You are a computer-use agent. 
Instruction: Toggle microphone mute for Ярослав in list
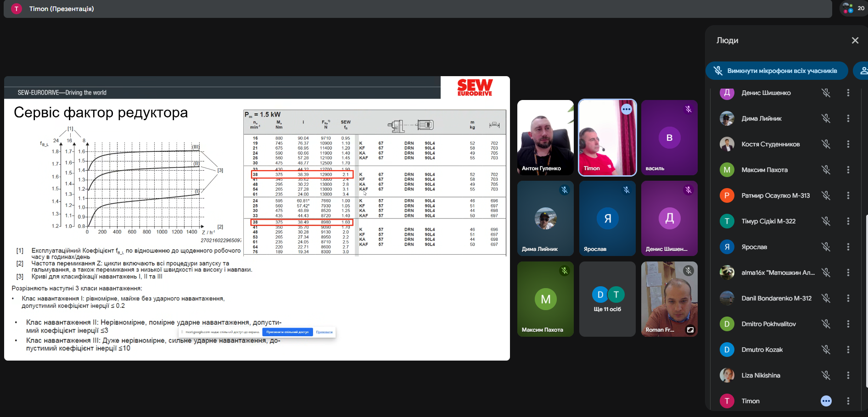pos(826,247)
